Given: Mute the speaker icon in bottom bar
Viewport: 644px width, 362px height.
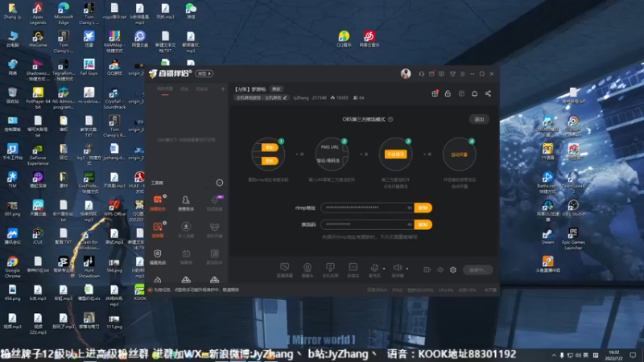Looking at the screenshot, I should coord(398,268).
